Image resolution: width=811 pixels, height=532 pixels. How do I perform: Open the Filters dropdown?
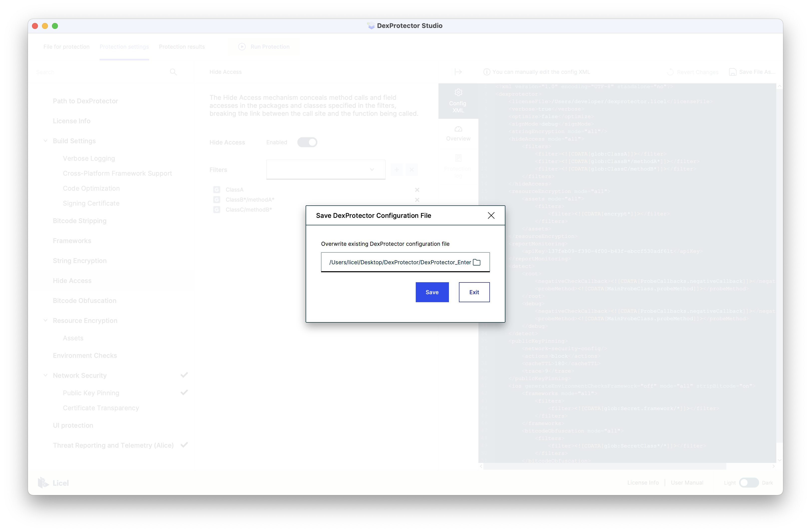point(326,169)
